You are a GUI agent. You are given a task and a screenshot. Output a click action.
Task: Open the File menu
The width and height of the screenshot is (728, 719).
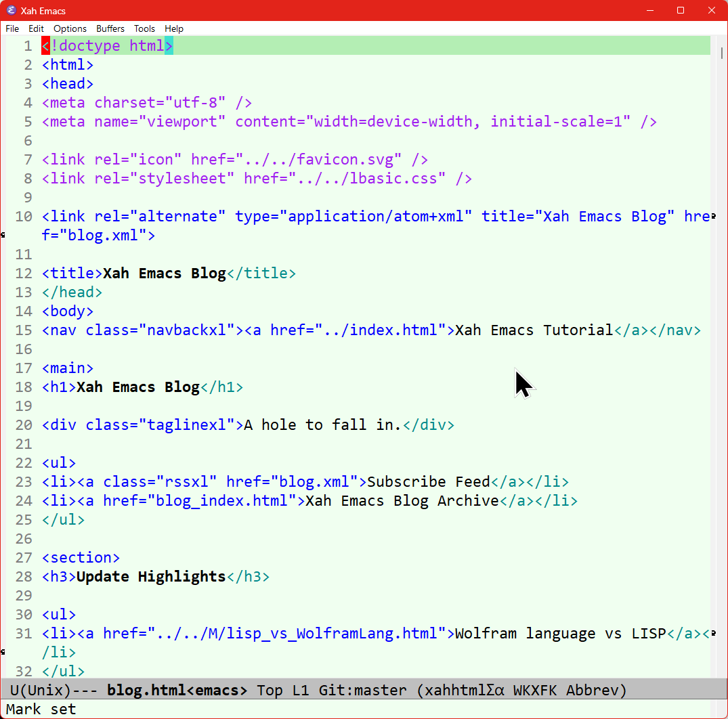(x=12, y=29)
